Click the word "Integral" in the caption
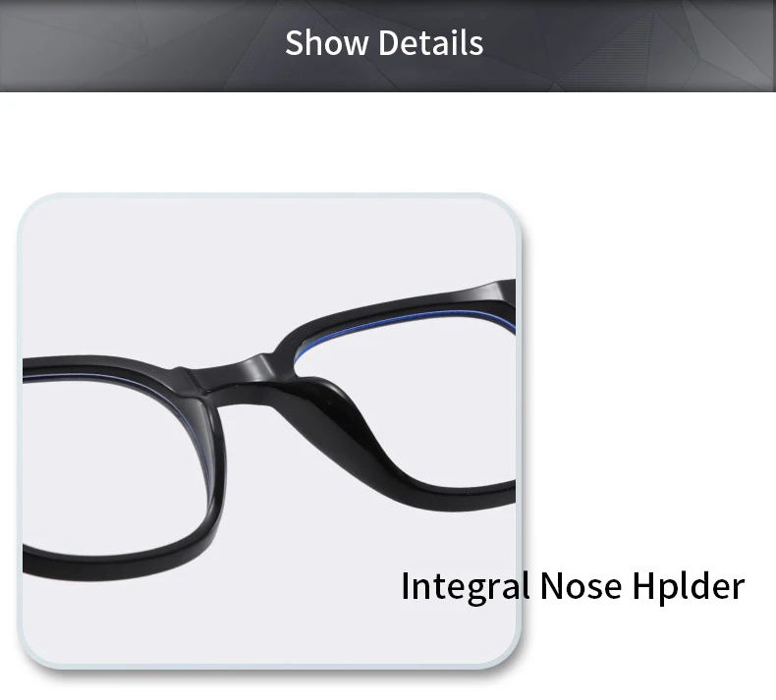 [x=466, y=587]
